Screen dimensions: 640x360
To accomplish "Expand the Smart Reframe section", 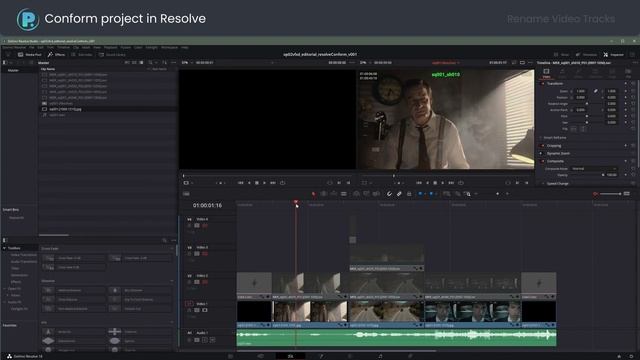I will [555, 138].
